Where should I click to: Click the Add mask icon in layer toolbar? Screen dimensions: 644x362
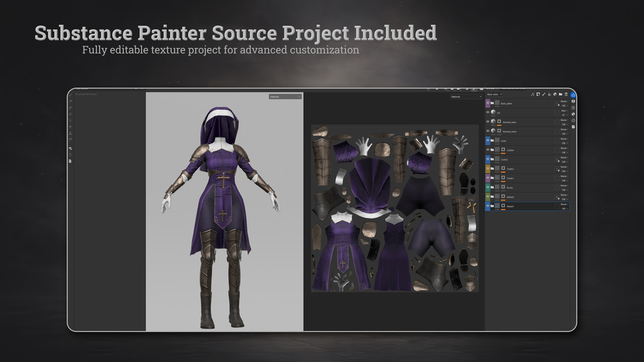pyautogui.click(x=538, y=94)
